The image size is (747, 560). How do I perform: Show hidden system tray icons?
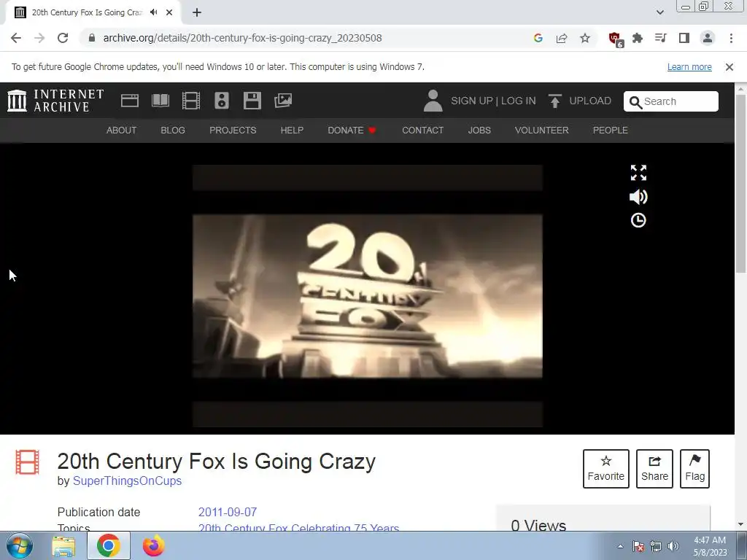(620, 546)
